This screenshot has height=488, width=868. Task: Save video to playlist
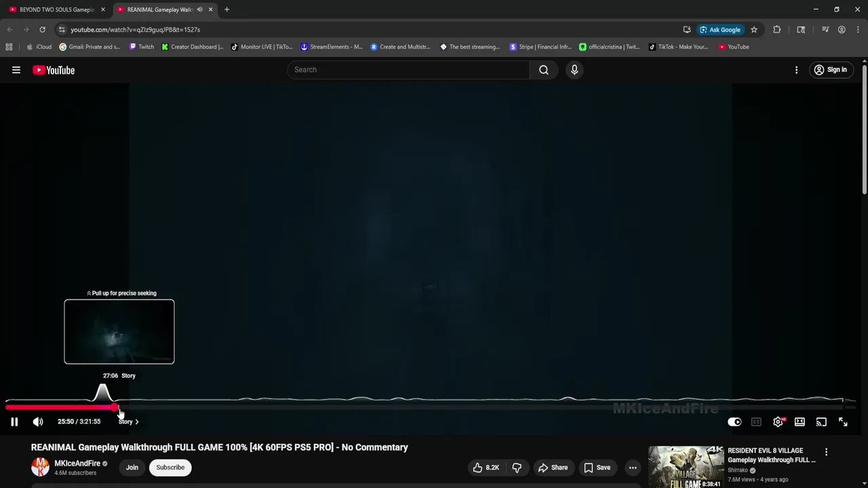tap(597, 467)
